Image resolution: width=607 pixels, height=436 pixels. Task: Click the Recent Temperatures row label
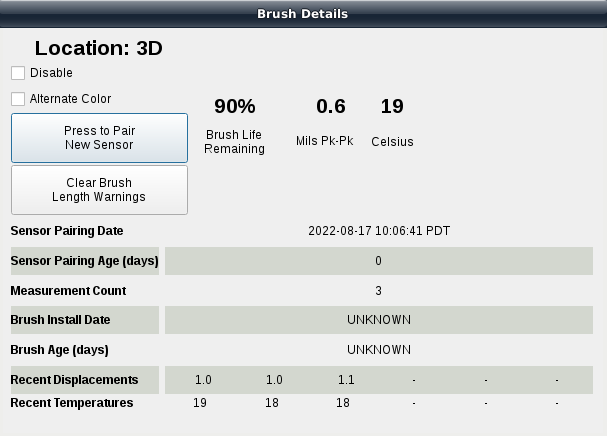pos(71,403)
